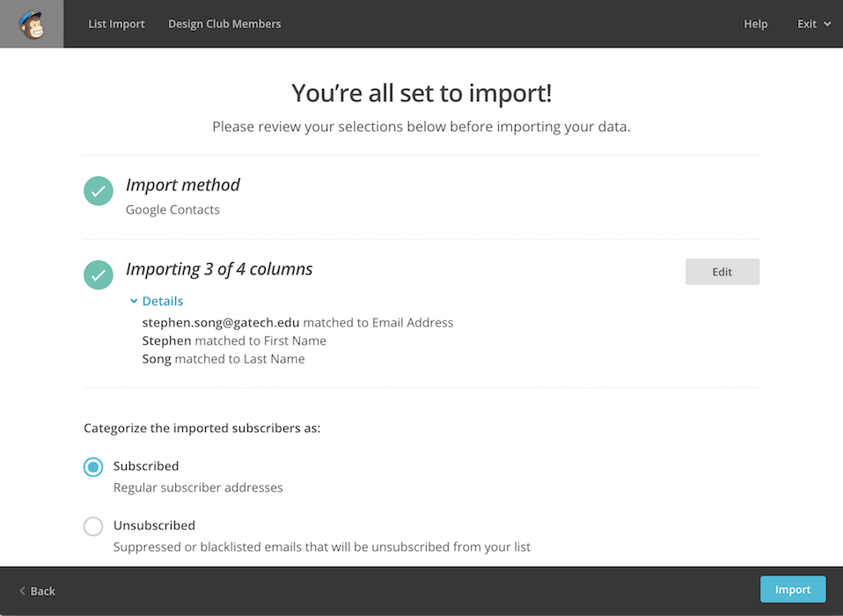Click the back arrow chevron icon
Viewport: 843px width, 616px height.
(x=22, y=590)
